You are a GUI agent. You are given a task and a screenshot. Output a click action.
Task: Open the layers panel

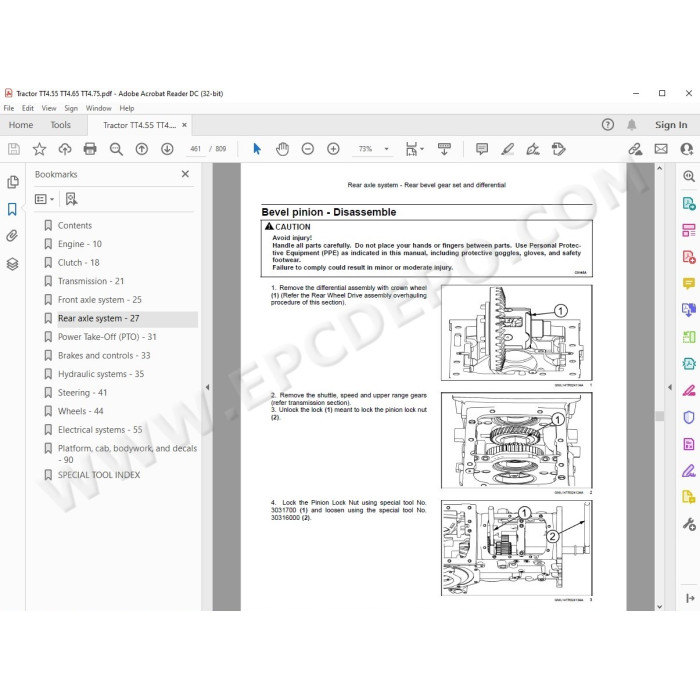pyautogui.click(x=12, y=264)
